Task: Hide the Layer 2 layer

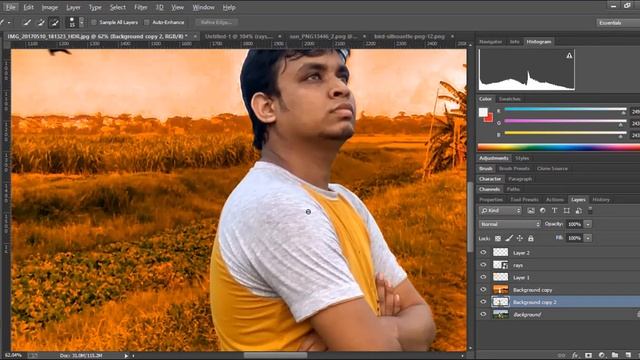Action: click(483, 253)
